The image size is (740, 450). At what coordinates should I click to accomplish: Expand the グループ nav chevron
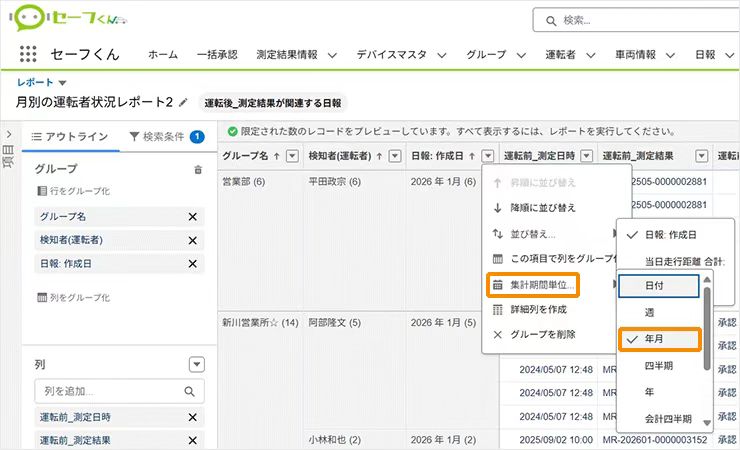coord(521,55)
